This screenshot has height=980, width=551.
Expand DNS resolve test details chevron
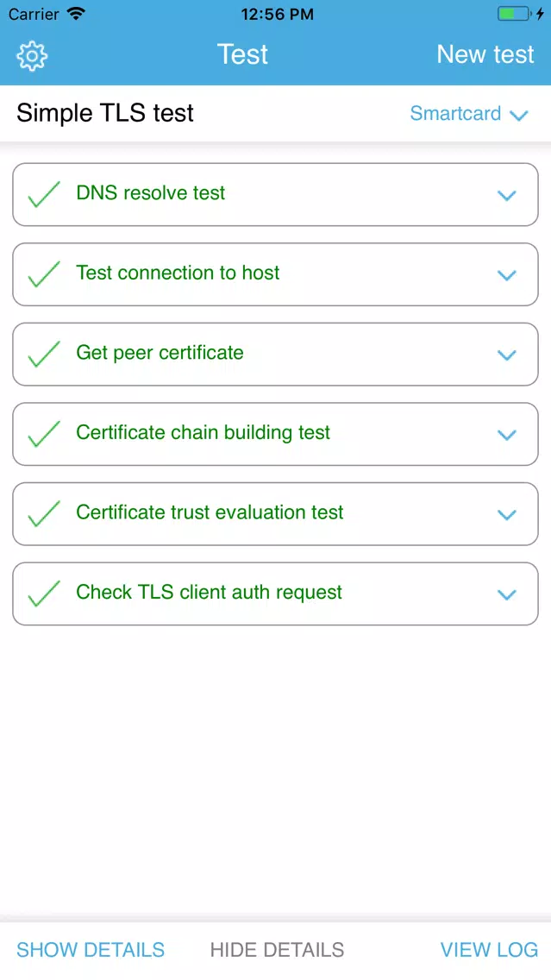pos(507,196)
